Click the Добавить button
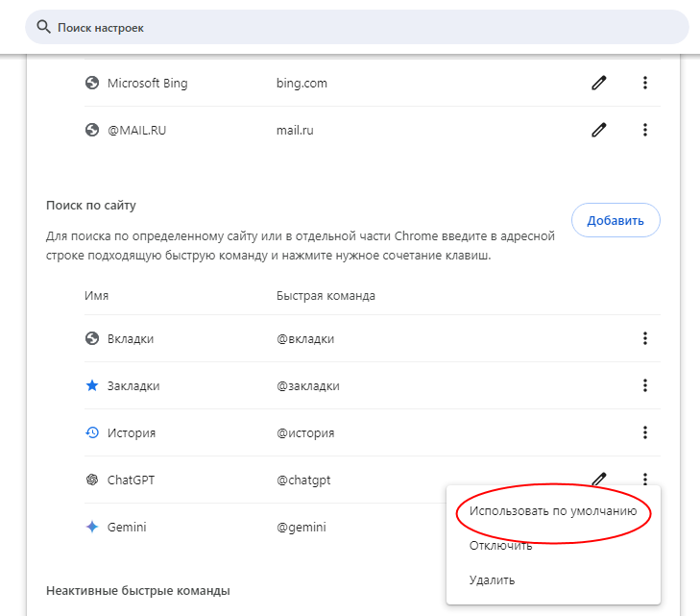Screen dimensions: 700x616 click(616, 220)
